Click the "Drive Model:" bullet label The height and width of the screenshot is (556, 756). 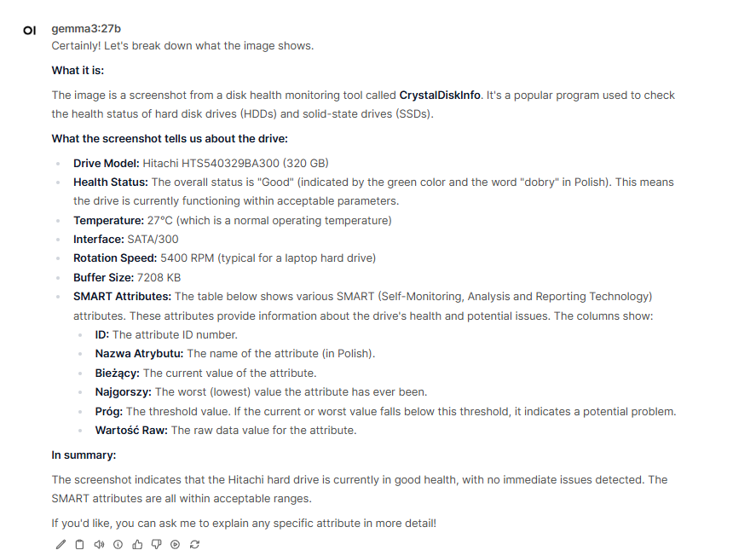pyautogui.click(x=106, y=164)
